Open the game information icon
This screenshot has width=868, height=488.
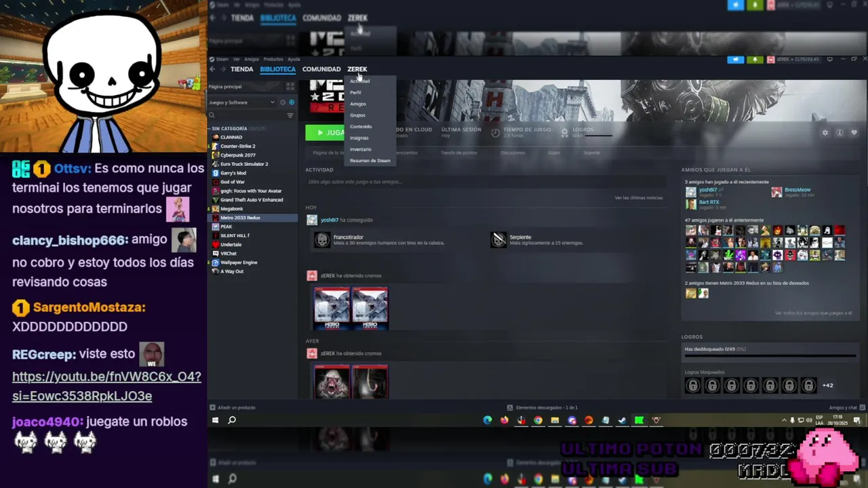click(x=840, y=133)
